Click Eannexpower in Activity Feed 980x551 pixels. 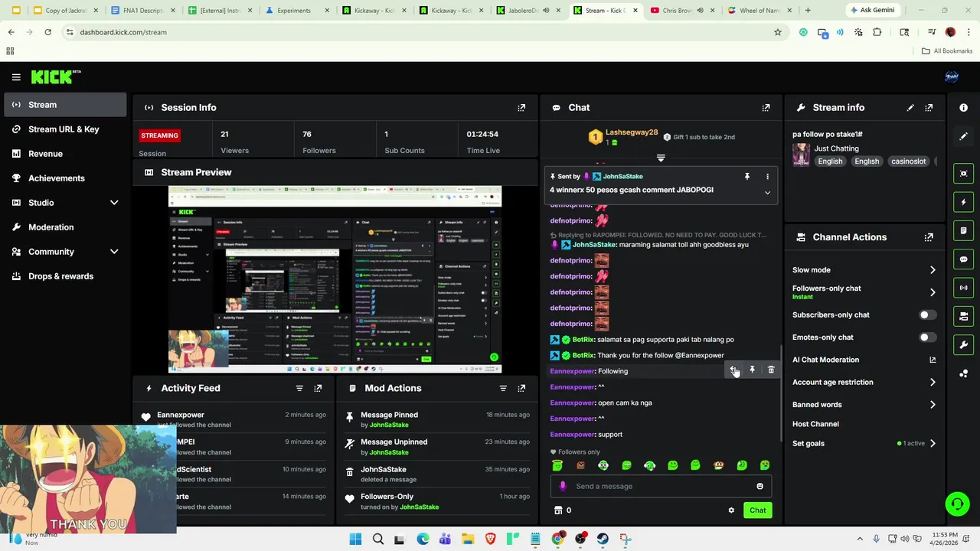[181, 415]
